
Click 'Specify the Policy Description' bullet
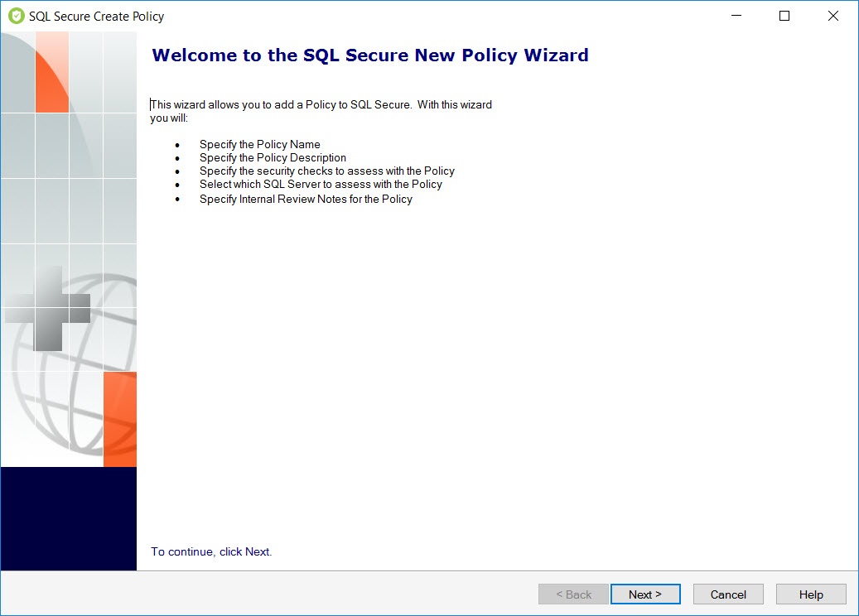tap(273, 157)
